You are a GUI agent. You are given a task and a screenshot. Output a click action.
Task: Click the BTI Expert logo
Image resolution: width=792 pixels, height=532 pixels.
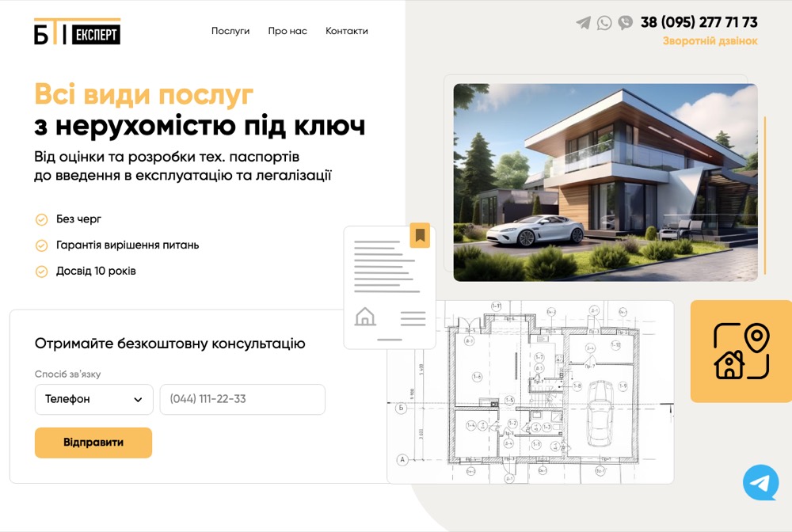78,32
